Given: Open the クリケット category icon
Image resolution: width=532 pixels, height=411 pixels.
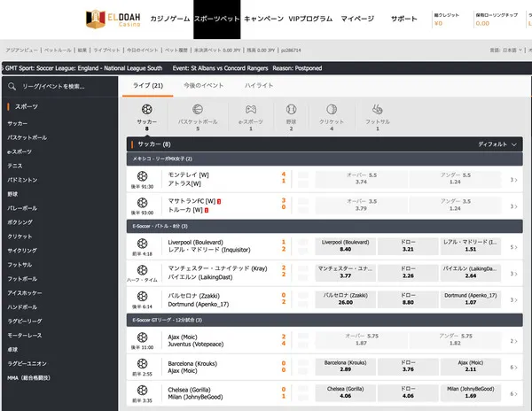Looking at the screenshot, I should point(331,111).
